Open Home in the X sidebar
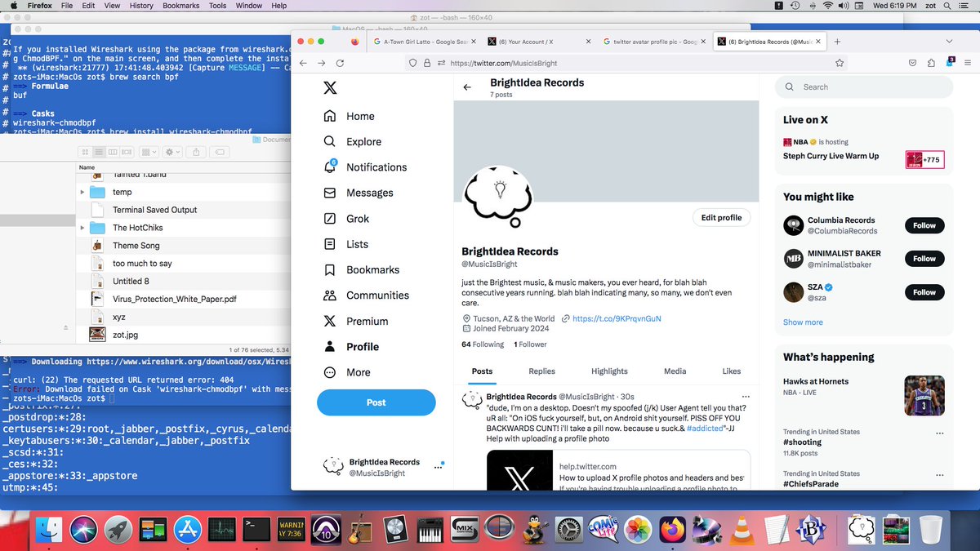 coord(350,116)
